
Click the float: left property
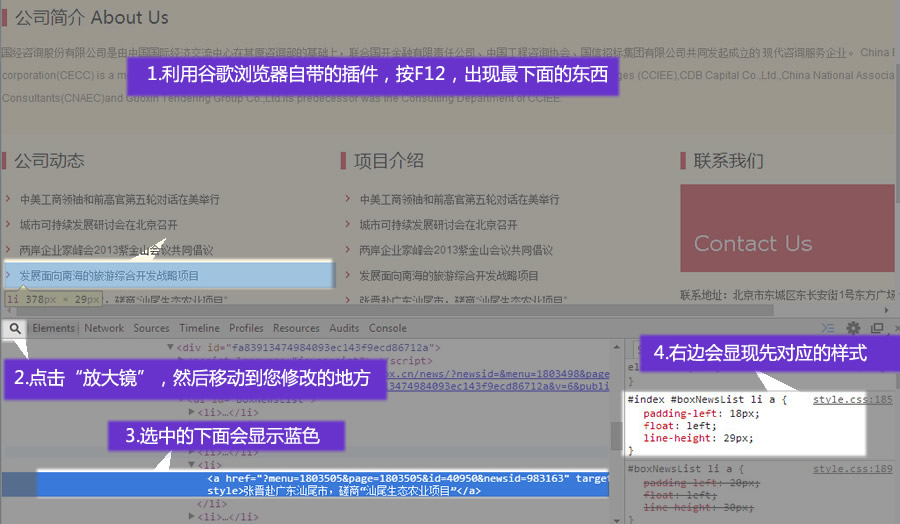coord(680,426)
